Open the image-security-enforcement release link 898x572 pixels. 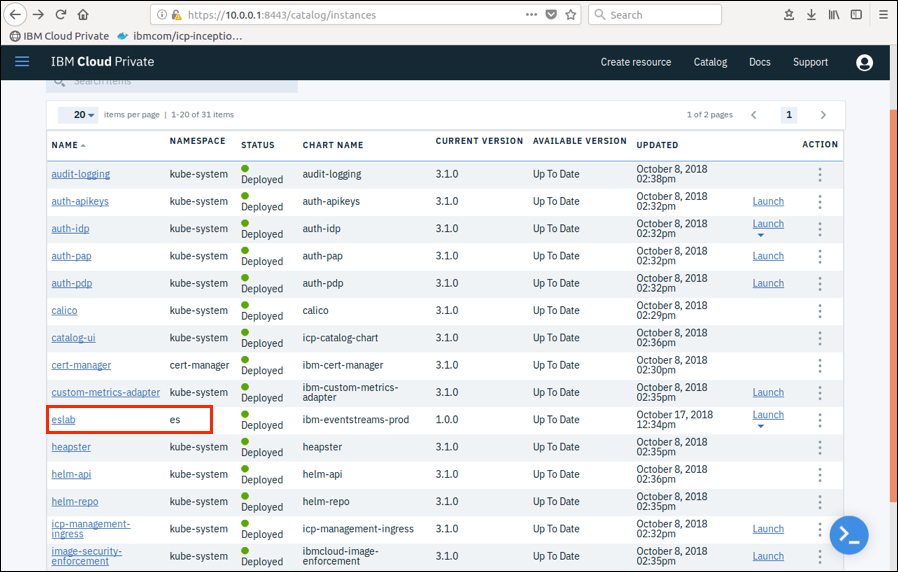click(x=86, y=556)
